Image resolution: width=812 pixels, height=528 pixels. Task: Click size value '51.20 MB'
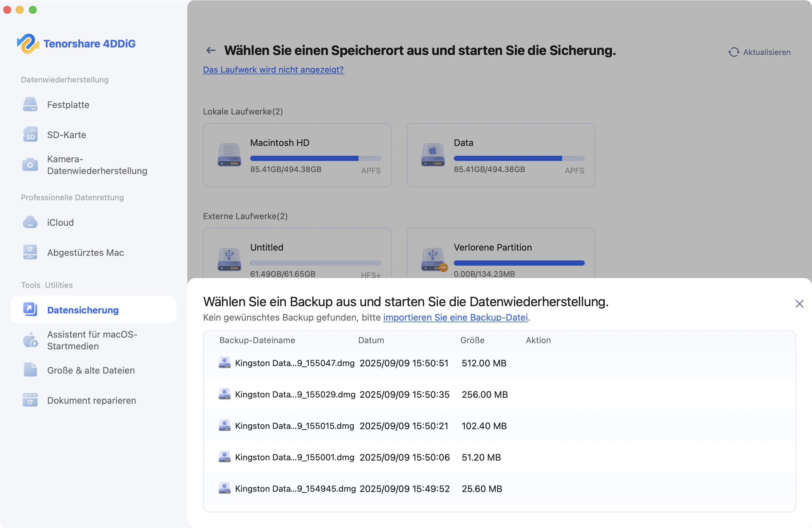pyautogui.click(x=481, y=457)
